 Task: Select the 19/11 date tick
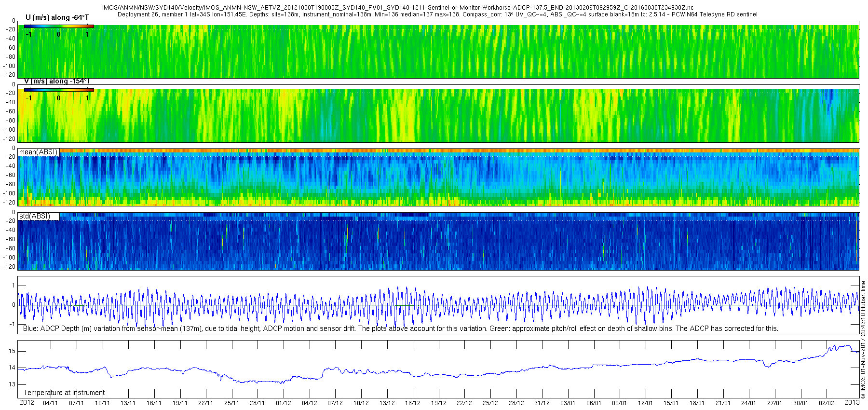180,403
